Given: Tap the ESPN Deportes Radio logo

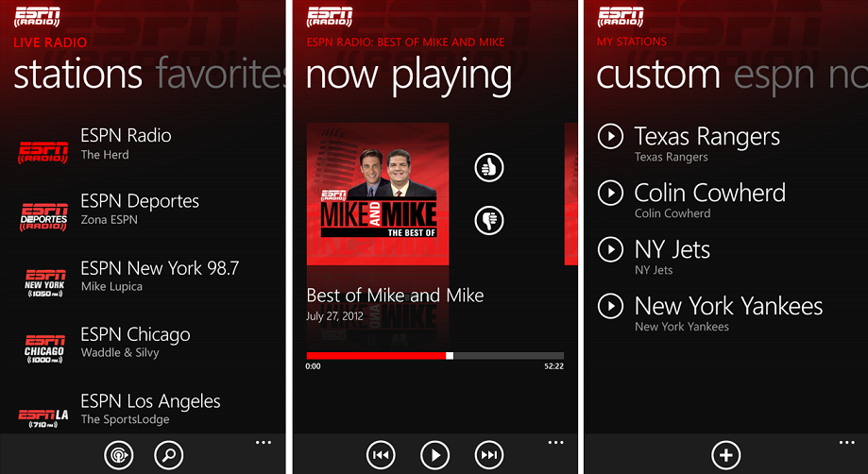Looking at the screenshot, I should (x=43, y=217).
